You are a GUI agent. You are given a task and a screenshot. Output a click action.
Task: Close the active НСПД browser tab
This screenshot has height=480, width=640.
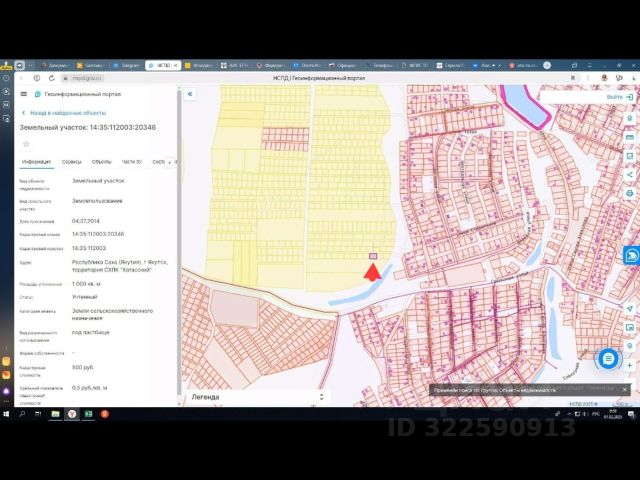click(176, 65)
